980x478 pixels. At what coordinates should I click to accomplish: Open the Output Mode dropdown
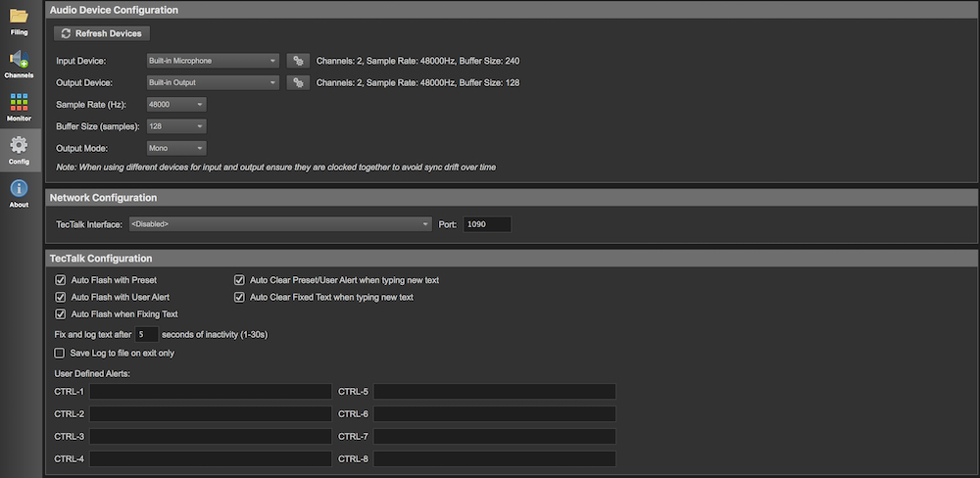175,148
